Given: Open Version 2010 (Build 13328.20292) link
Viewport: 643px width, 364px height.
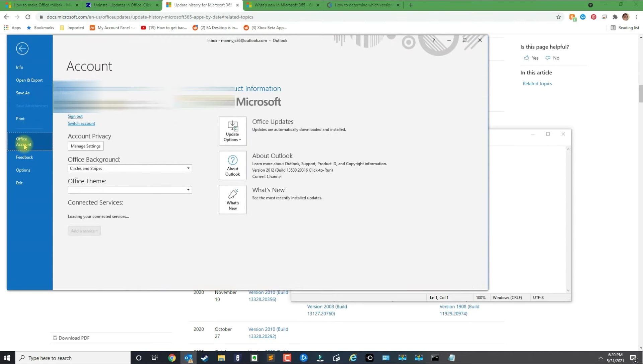Looking at the screenshot, I should [x=268, y=333].
